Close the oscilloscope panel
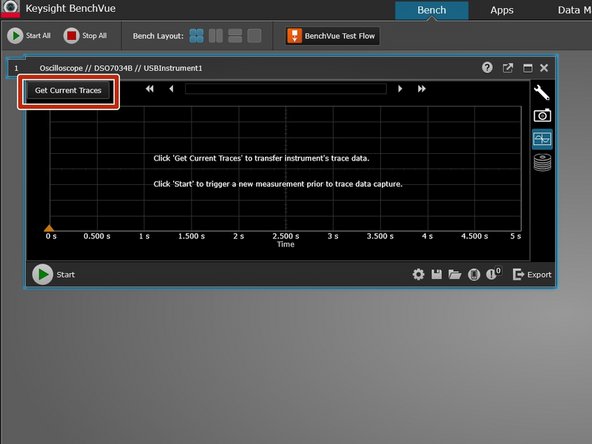This screenshot has height=444, width=592. pyautogui.click(x=544, y=68)
